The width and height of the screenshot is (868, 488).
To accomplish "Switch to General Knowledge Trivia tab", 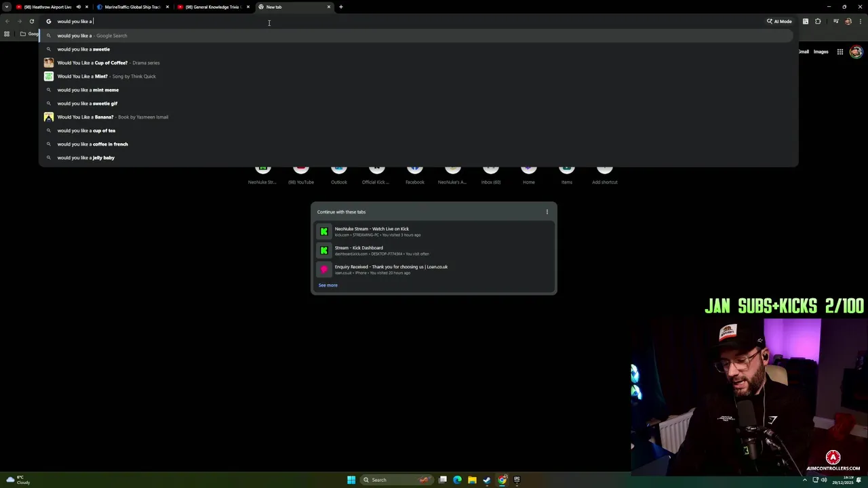I will 212,7.
